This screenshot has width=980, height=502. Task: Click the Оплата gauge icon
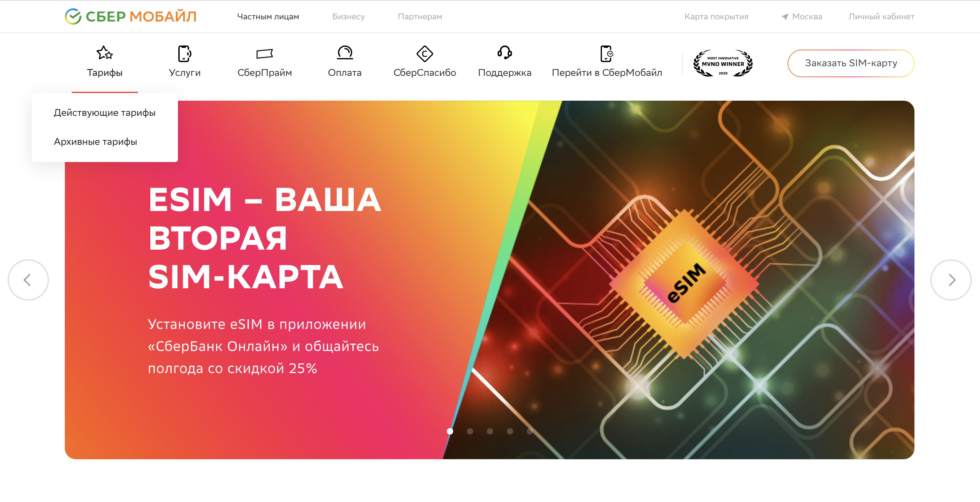point(345,53)
